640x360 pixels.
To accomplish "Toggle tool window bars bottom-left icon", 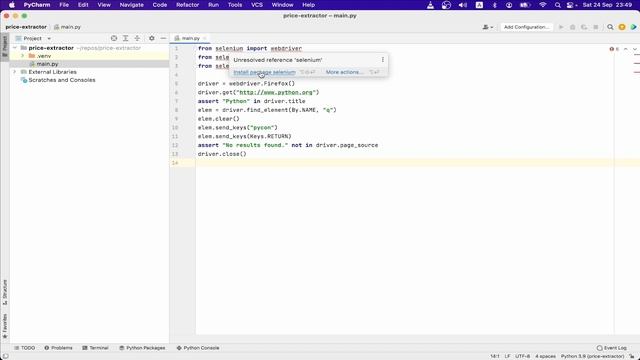I will pos(5,356).
